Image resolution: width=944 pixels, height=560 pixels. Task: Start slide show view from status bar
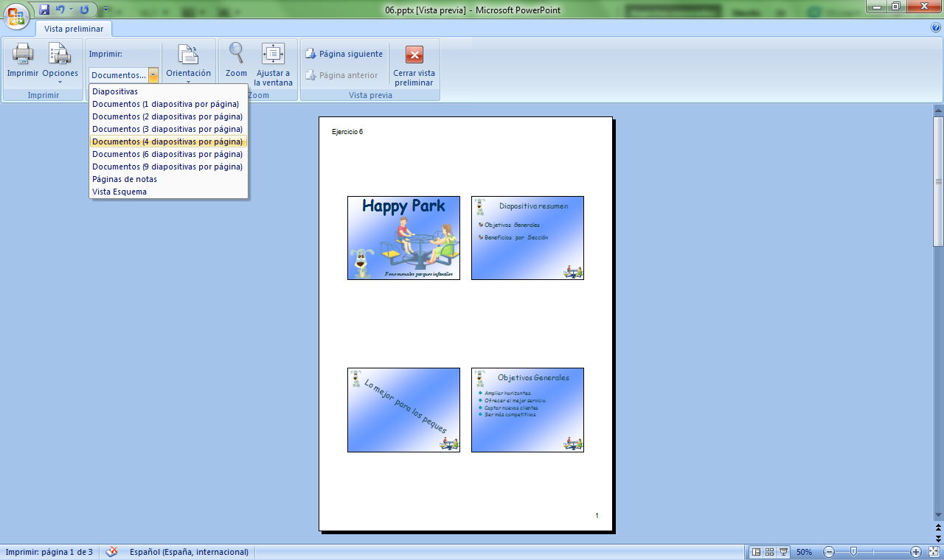783,552
